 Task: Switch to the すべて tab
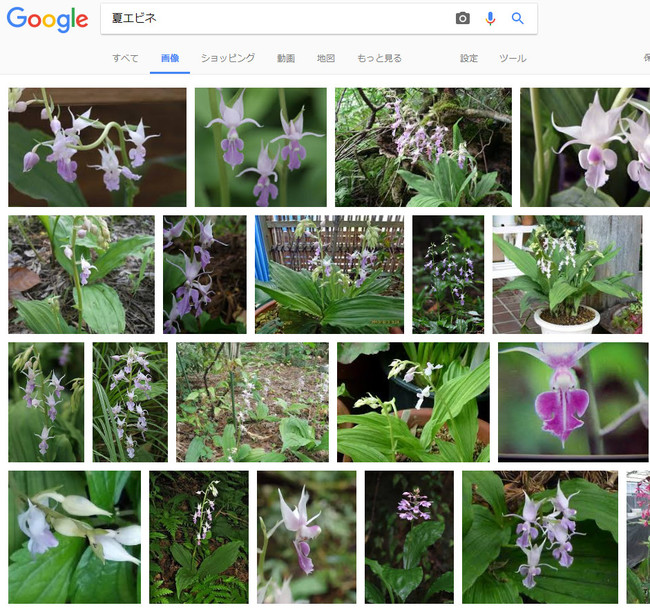click(125, 58)
